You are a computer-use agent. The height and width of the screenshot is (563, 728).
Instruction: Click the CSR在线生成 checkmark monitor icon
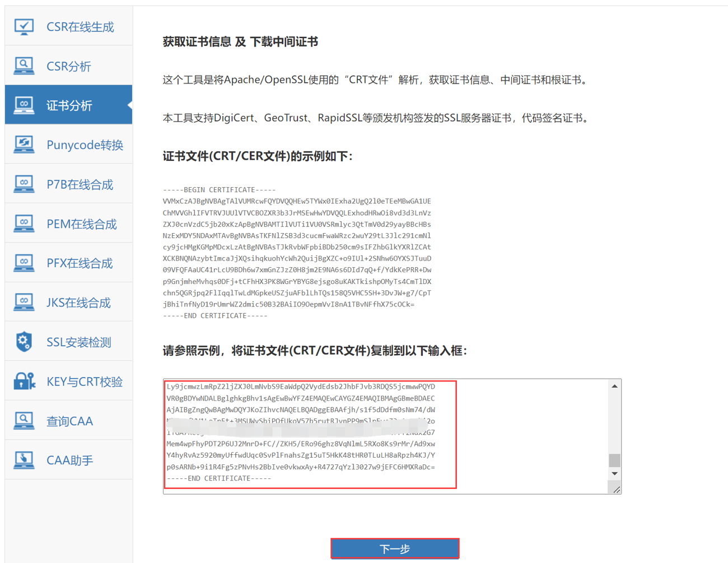pos(24,26)
